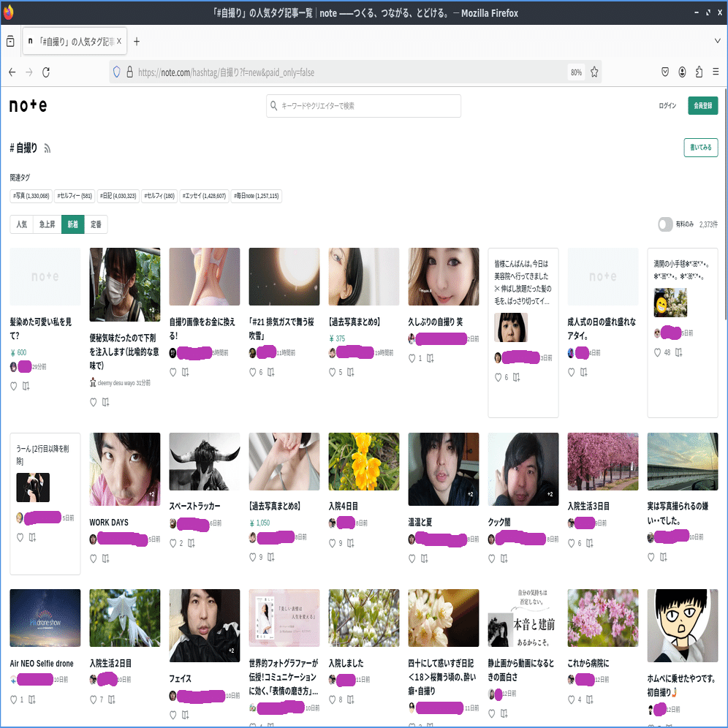Image resolution: width=728 pixels, height=728 pixels.
Task: Click the address bar URL
Action: [x=226, y=72]
